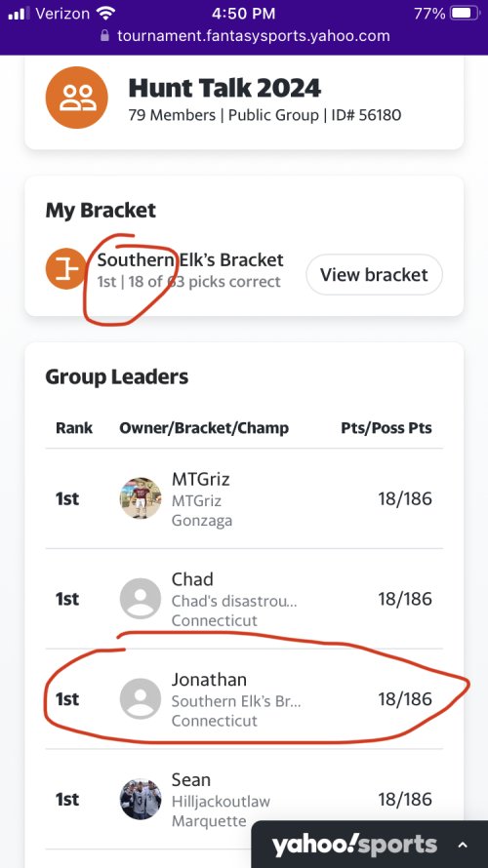Expand the Yahoo Sports banner chevron

click(x=463, y=846)
